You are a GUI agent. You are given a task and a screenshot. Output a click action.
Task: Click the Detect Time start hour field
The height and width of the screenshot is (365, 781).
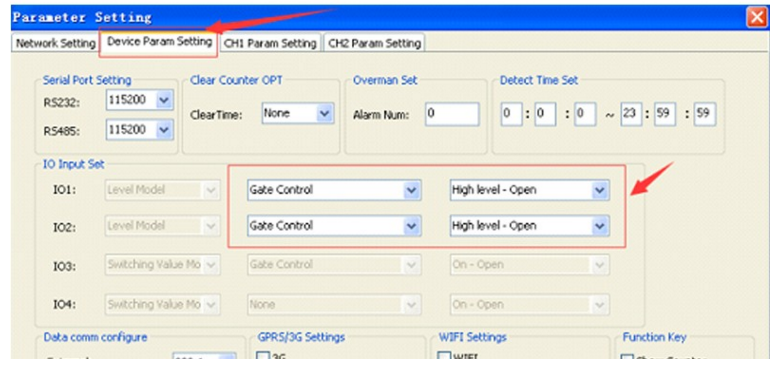(512, 114)
